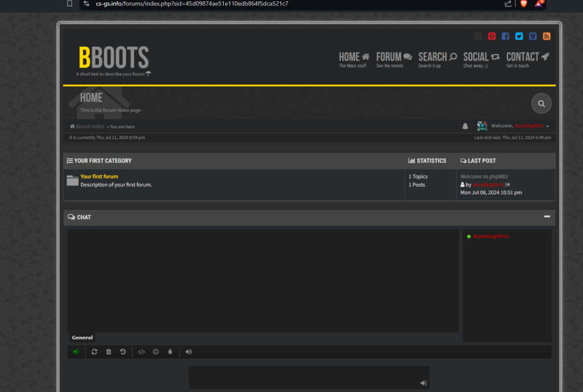The height and width of the screenshot is (392, 583).
Task: Delete chat messages with trash icon
Action: pyautogui.click(x=109, y=352)
